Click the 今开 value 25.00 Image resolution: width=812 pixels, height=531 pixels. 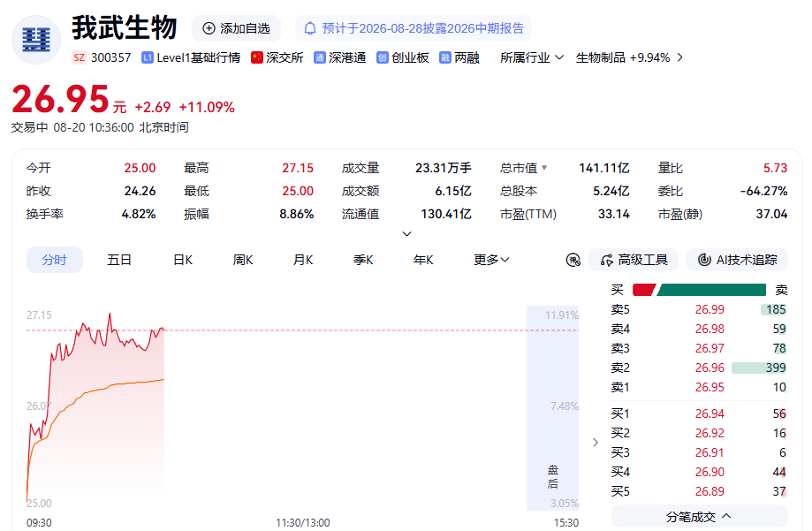click(x=140, y=168)
